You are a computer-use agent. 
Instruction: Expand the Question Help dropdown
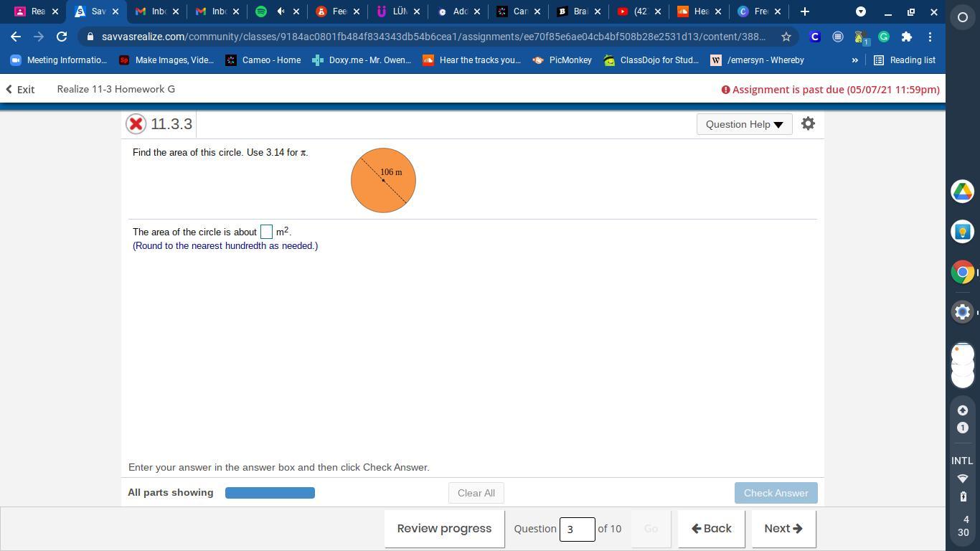(744, 124)
